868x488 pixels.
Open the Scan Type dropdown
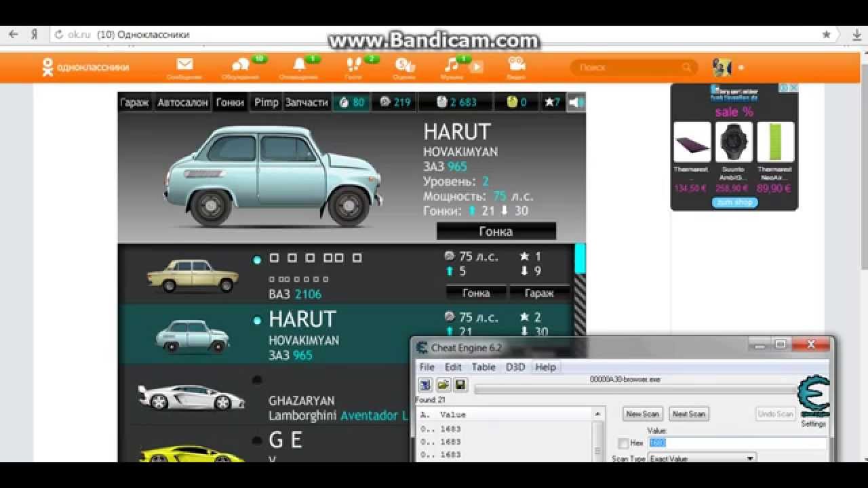[x=702, y=459]
